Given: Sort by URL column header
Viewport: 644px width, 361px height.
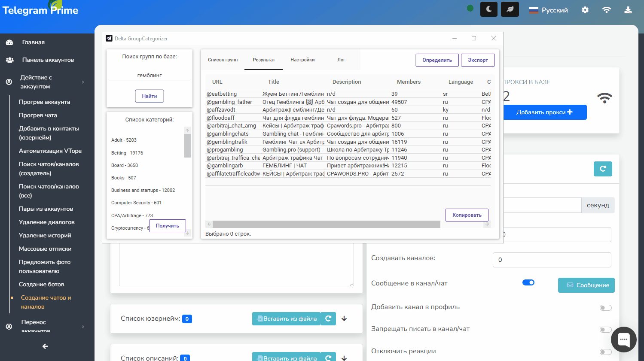Looking at the screenshot, I should pos(217,82).
